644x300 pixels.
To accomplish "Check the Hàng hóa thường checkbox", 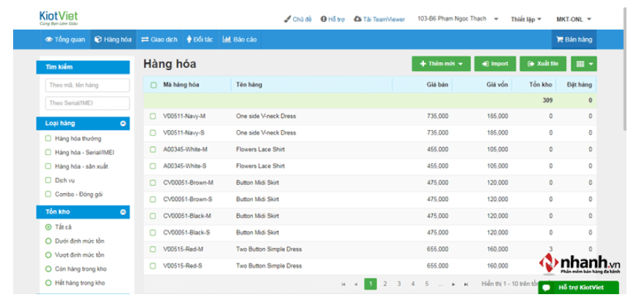I will 48,138.
